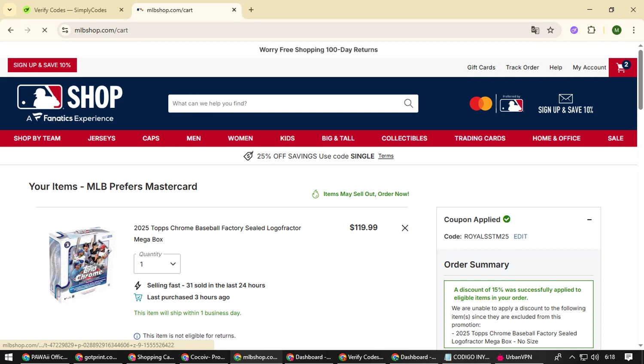This screenshot has height=364, width=644.
Task: Click the purple extension icon in toolbar
Action: click(574, 30)
